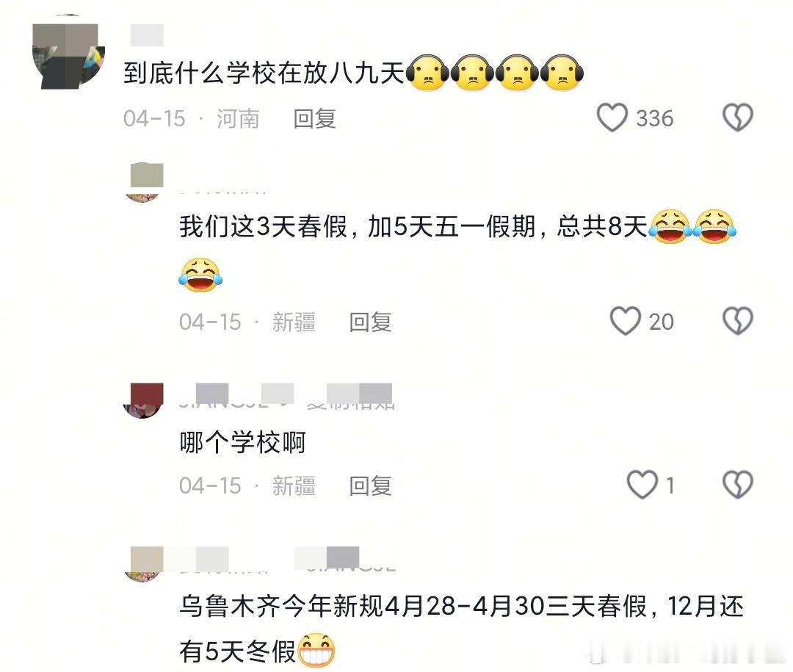Like the 哪个学校啊 reply

coord(642,485)
